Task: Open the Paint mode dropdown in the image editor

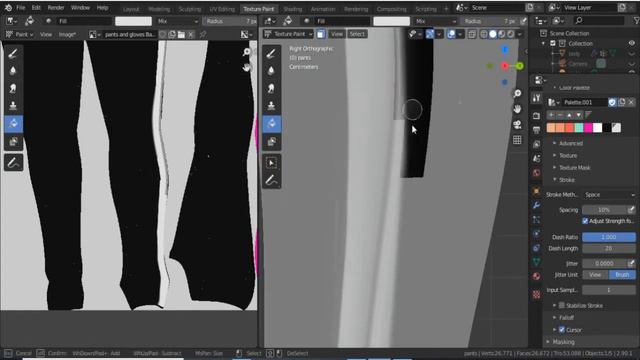Action: (x=19, y=35)
